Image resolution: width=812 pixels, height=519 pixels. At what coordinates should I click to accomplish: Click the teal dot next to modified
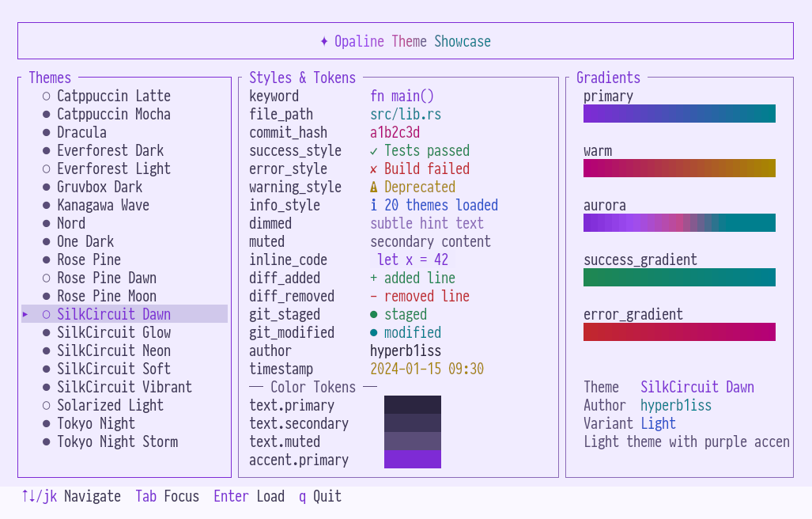point(374,332)
